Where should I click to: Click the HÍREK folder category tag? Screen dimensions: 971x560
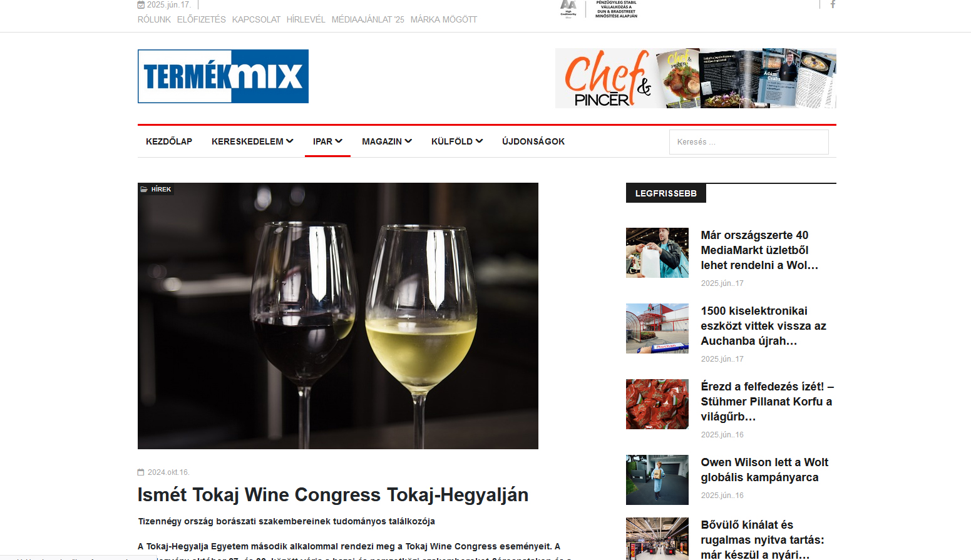tap(156, 189)
